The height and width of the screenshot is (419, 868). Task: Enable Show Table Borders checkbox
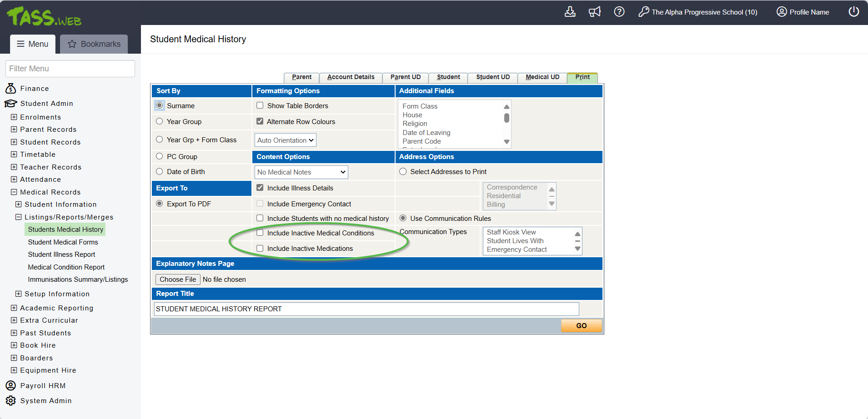(260, 105)
